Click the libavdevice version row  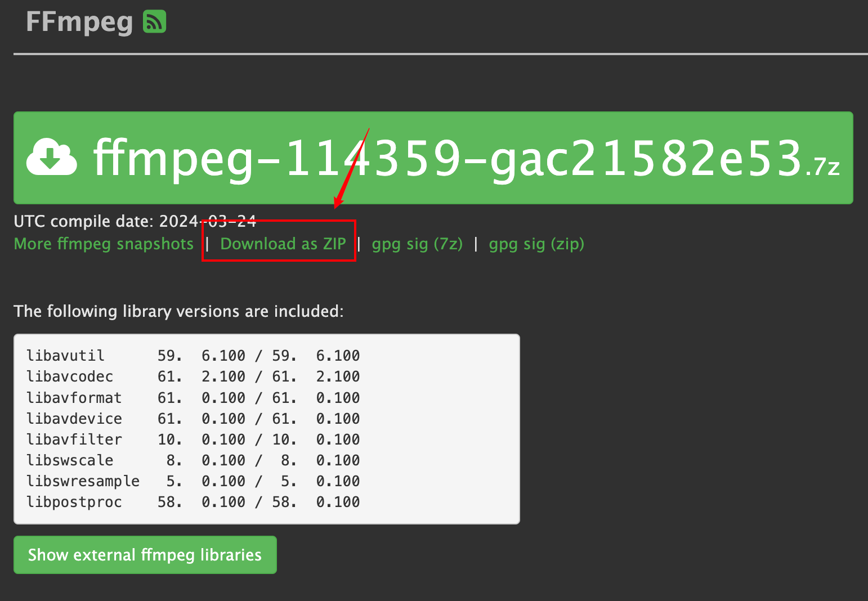point(193,419)
